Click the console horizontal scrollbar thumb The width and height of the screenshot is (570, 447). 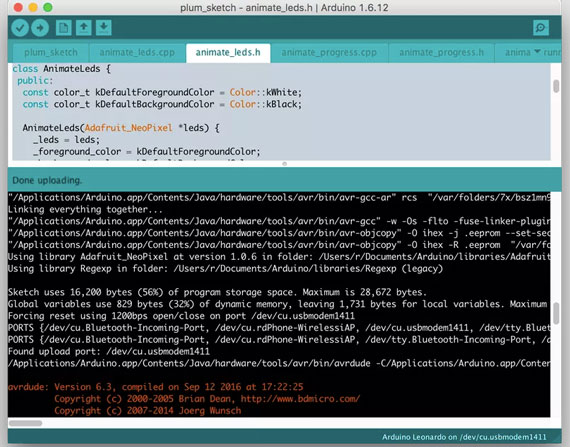[25, 423]
